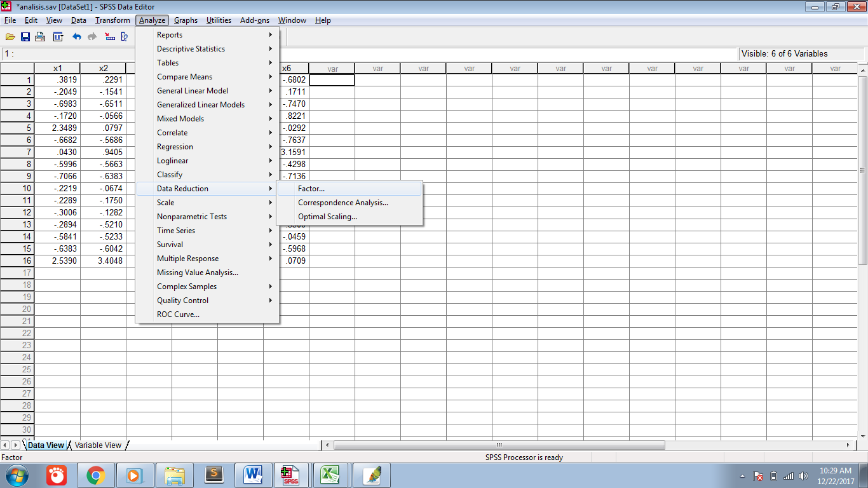Select Factor... from the Data Reduction submenu
868x488 pixels.
tap(311, 189)
